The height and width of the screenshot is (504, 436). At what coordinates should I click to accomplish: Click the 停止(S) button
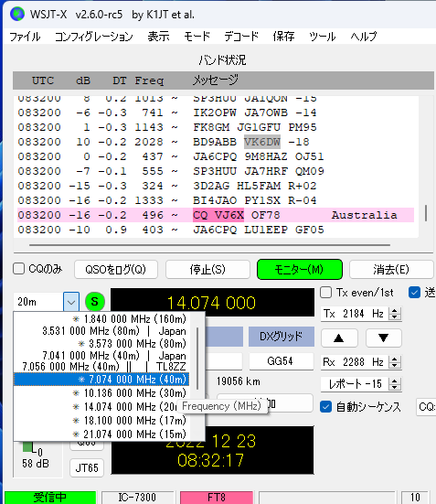point(207,269)
